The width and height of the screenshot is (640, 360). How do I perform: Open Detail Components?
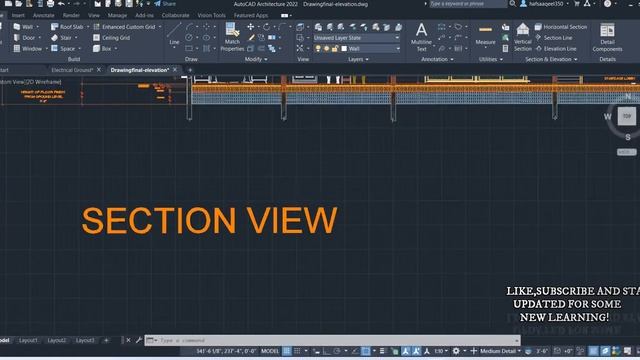click(x=607, y=37)
